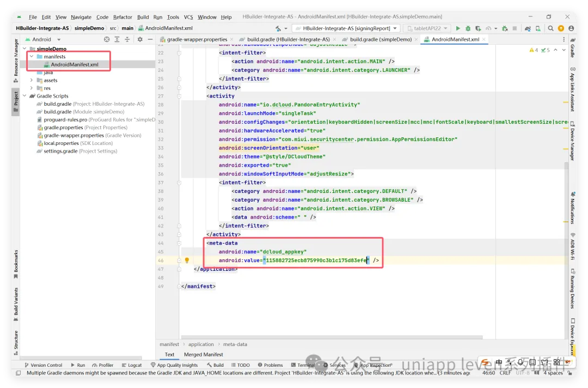Click warnings count indicator in editor

[533, 50]
